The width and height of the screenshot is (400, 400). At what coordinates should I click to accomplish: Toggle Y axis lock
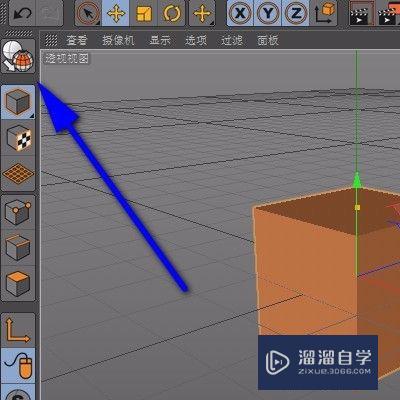pyautogui.click(x=268, y=13)
